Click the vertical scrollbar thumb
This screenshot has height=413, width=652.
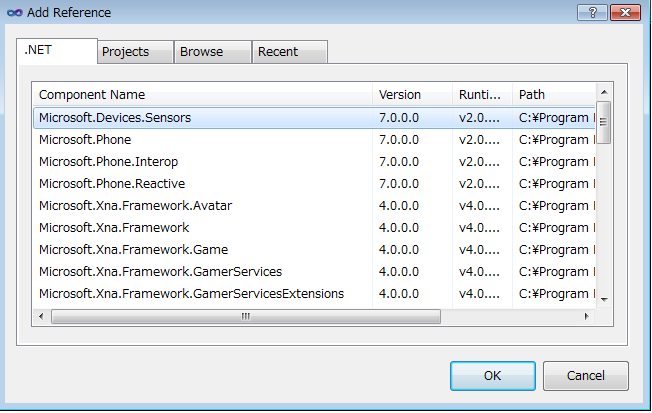(604, 122)
